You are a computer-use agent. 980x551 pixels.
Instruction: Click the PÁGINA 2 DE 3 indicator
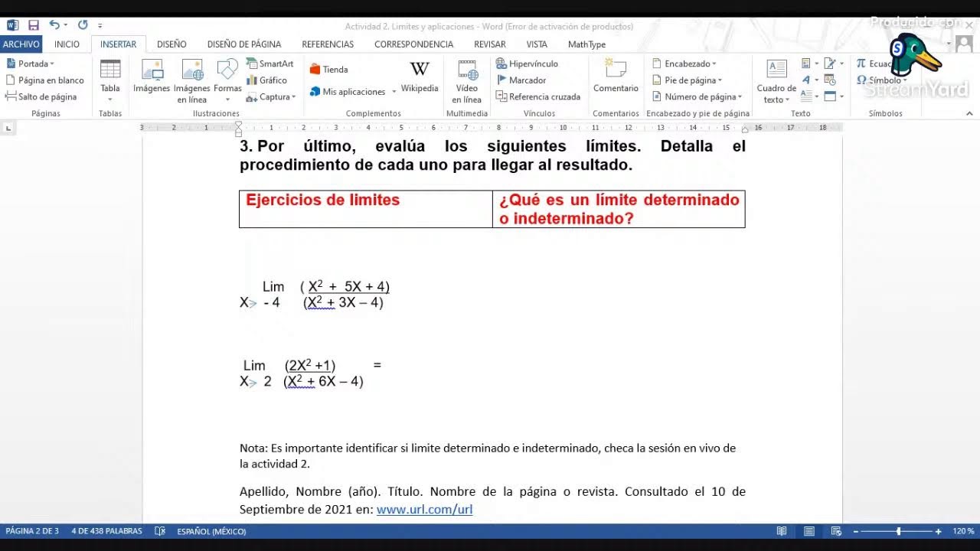click(32, 531)
